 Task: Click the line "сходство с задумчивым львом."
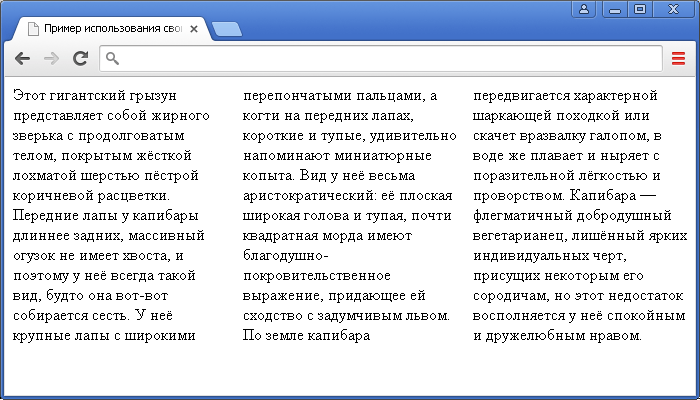[x=346, y=316]
